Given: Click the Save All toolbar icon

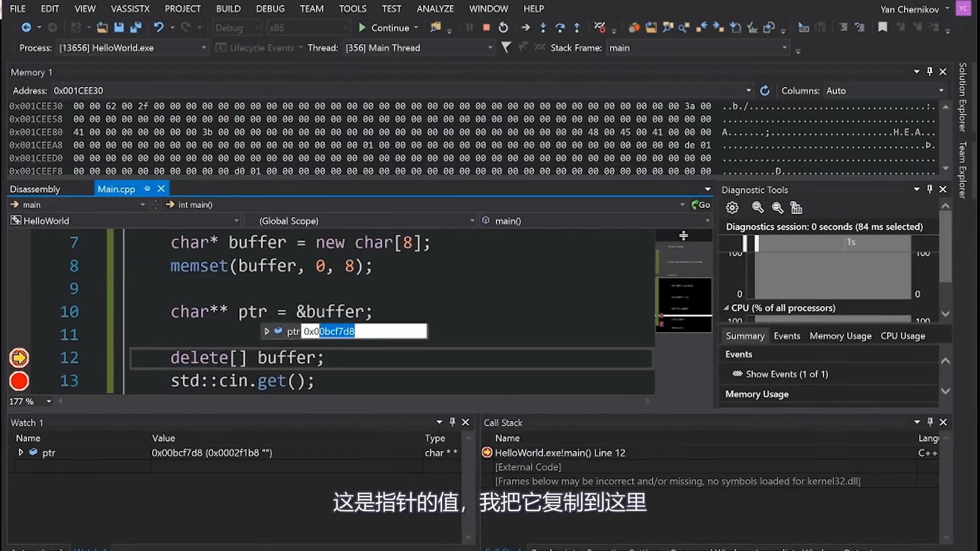Looking at the screenshot, I should click(136, 28).
